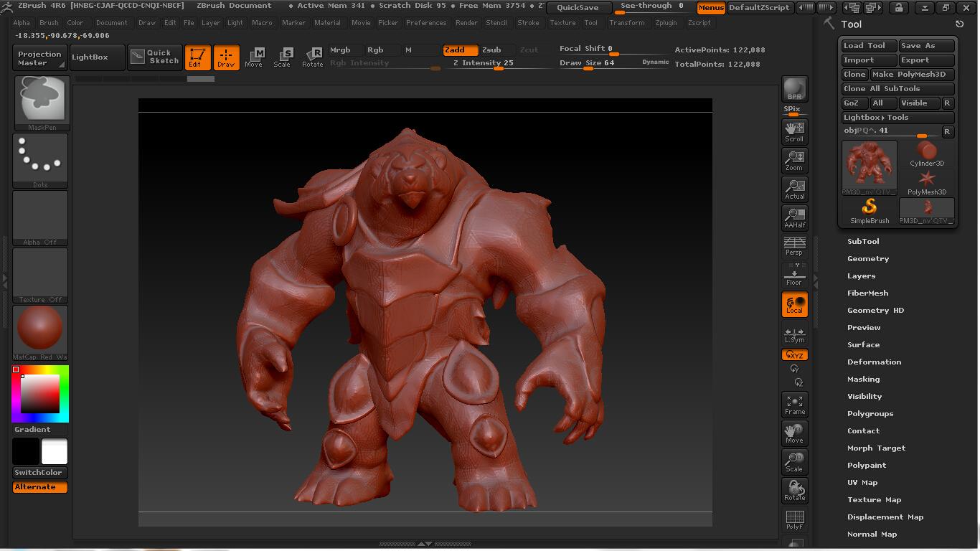Viewport: 980px width, 551px height.
Task: Expand the Displacement Map section
Action: [885, 517]
